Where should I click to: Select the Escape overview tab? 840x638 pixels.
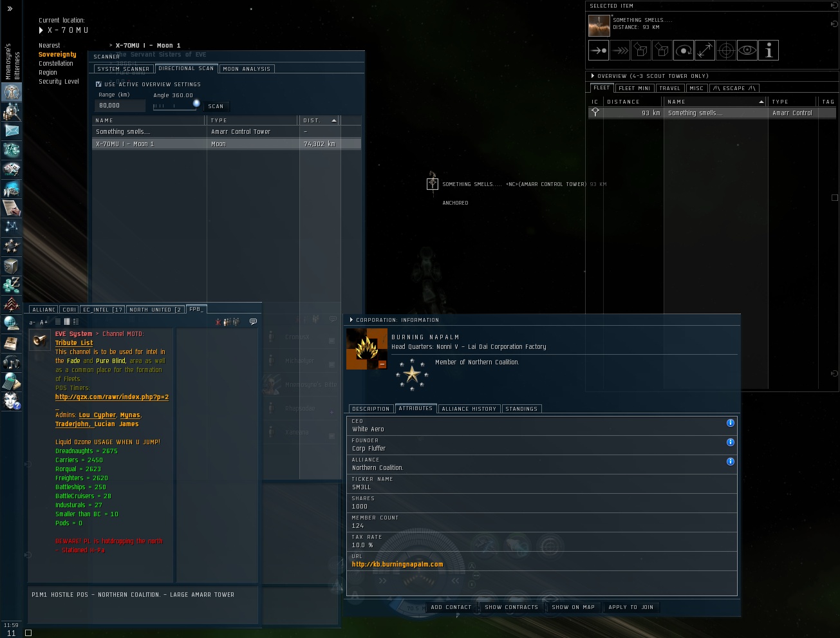(734, 88)
